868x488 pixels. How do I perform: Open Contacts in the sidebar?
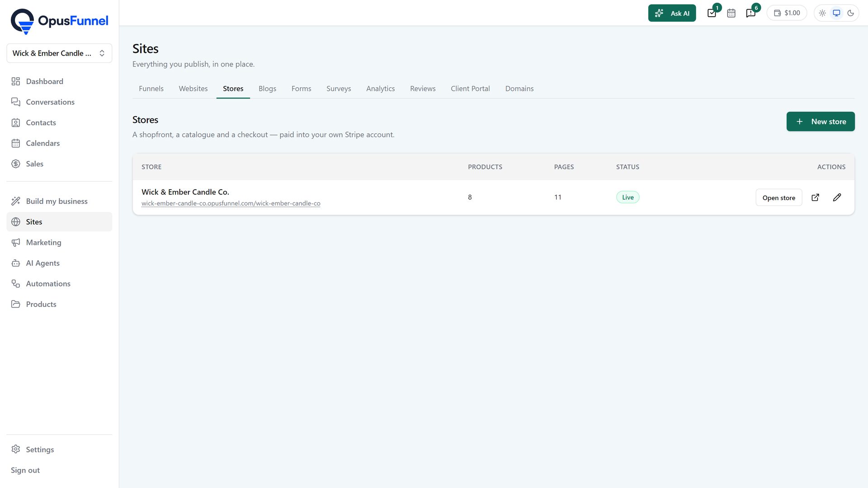(x=59, y=122)
